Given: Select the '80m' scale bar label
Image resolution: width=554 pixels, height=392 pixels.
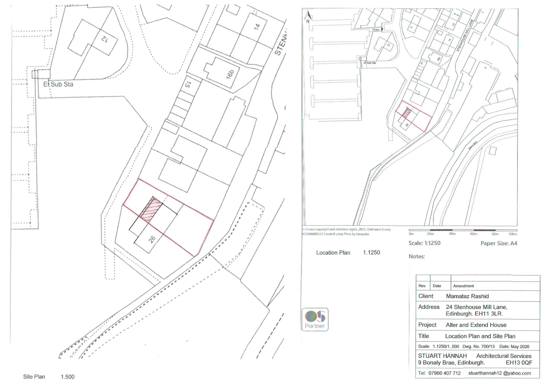Looking at the screenshot, I should [x=495, y=234].
